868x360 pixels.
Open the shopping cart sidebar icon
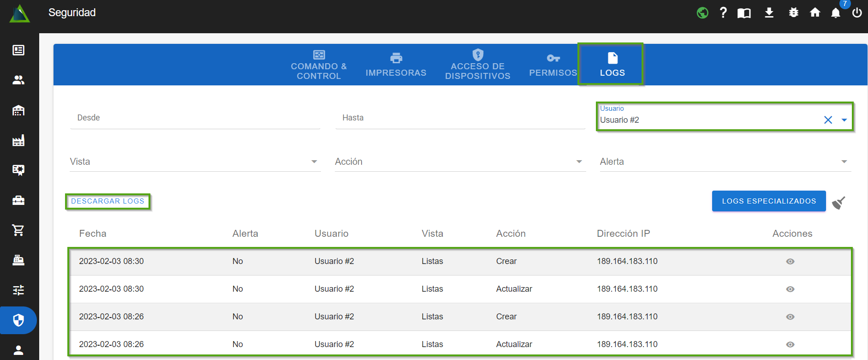point(18,230)
